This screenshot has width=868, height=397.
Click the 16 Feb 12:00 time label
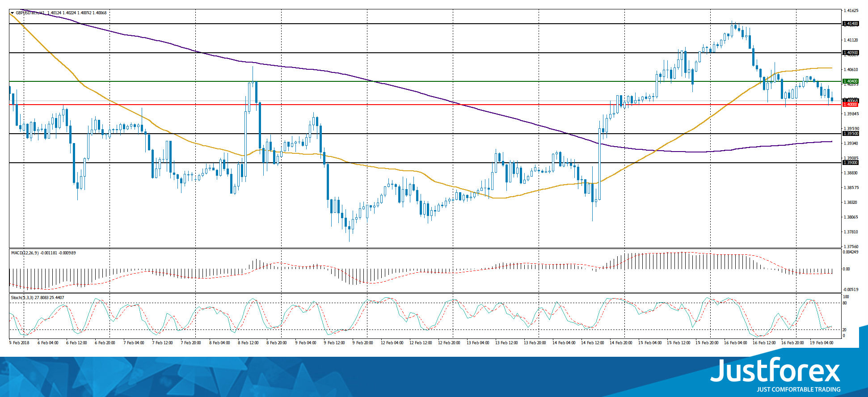point(764,343)
